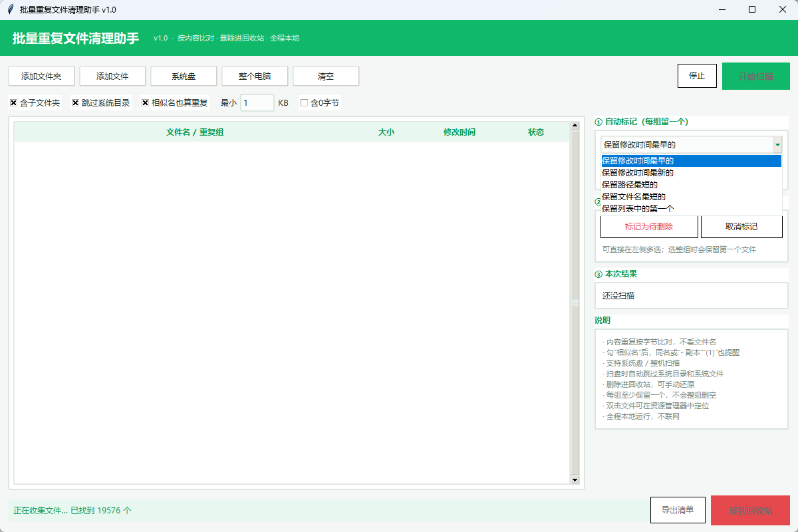Sort by the 大小 column header

pyautogui.click(x=386, y=132)
